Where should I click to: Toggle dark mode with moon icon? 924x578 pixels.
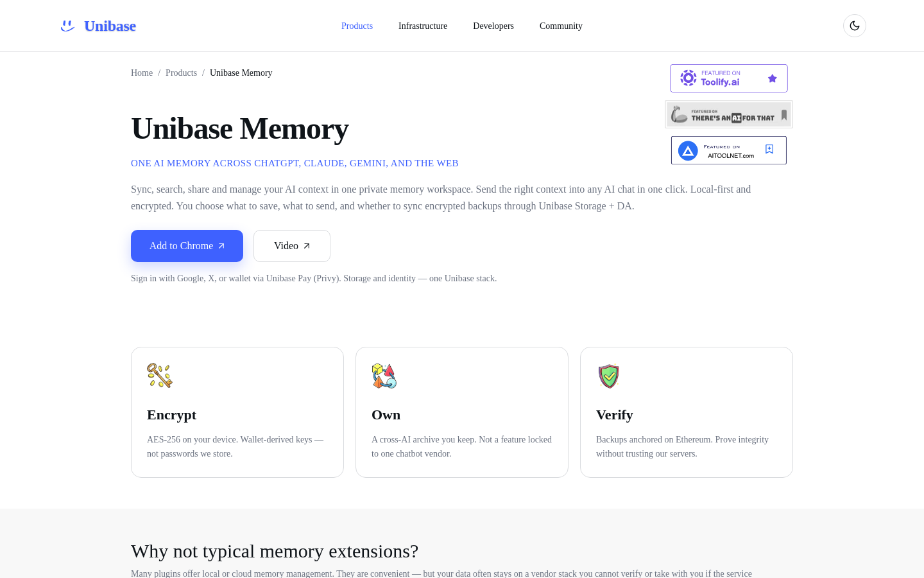855,26
